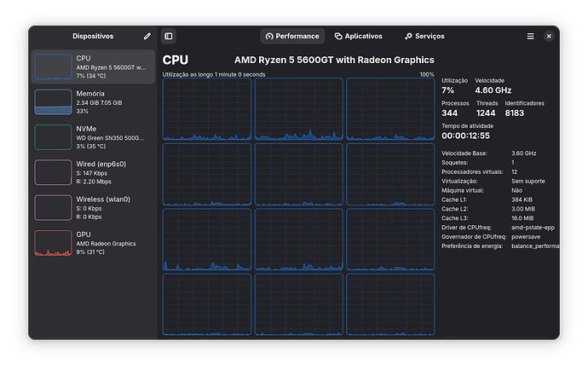Open the Serviços tab
This screenshot has height=370, width=588.
pyautogui.click(x=424, y=37)
